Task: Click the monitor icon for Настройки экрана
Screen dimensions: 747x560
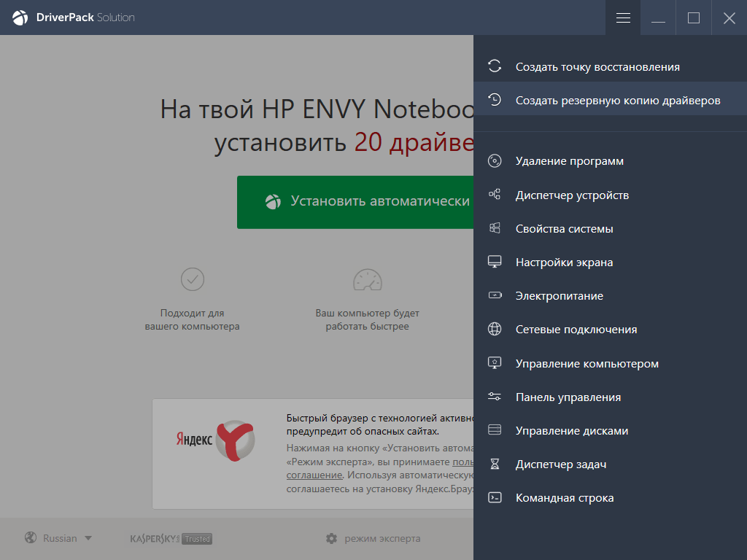Action: [495, 262]
